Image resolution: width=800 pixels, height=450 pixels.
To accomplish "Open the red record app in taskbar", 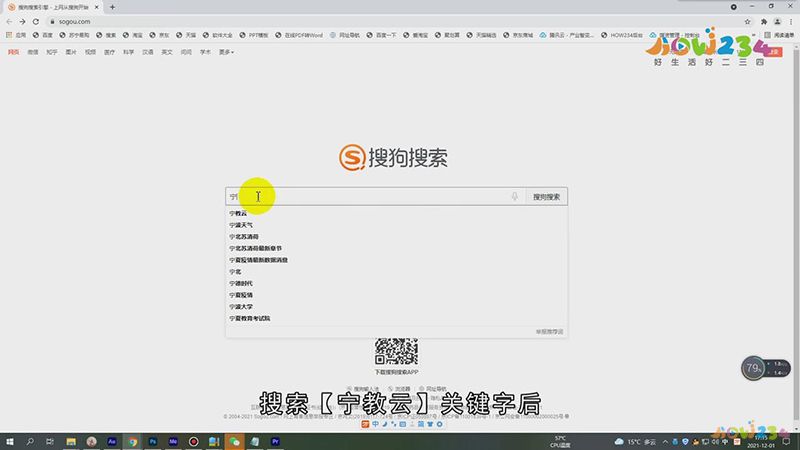I will (x=193, y=441).
